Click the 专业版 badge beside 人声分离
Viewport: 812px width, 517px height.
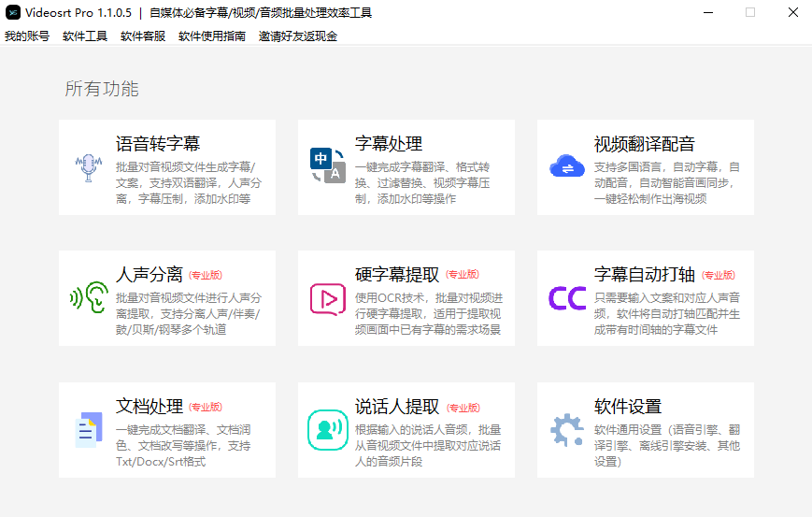coord(206,275)
